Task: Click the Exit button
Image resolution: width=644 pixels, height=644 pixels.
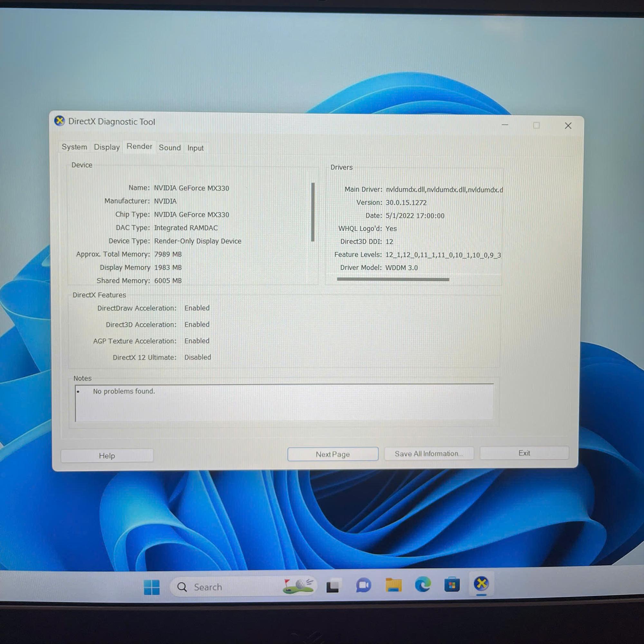Action: point(524,453)
